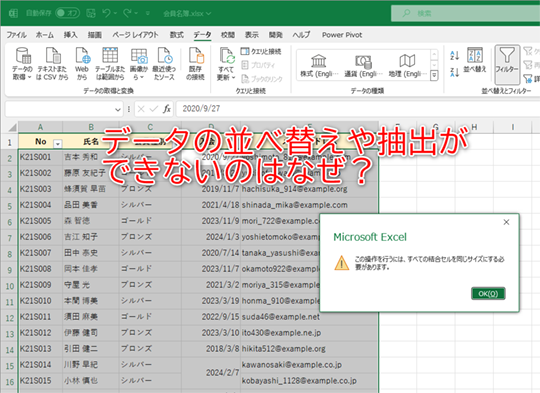The width and height of the screenshot is (540, 393).
Task: Select the 通貨 (Currency) data type
Action: coord(363,65)
